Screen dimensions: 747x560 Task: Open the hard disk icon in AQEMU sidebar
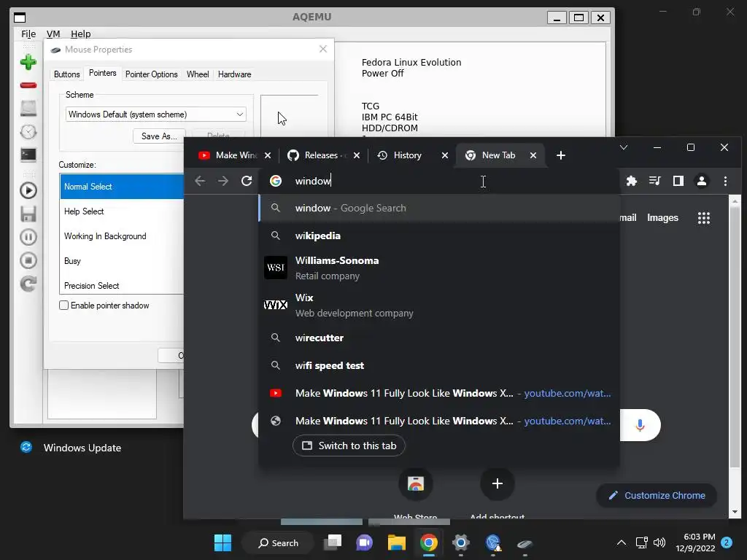click(x=28, y=108)
